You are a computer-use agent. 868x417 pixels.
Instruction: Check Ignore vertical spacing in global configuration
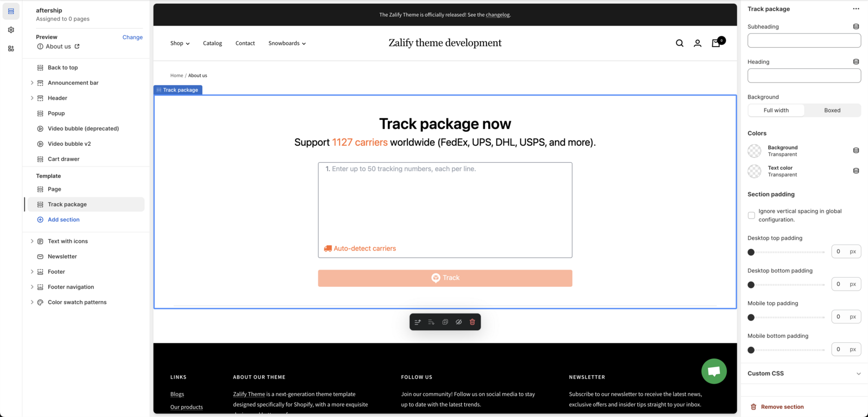(x=751, y=215)
